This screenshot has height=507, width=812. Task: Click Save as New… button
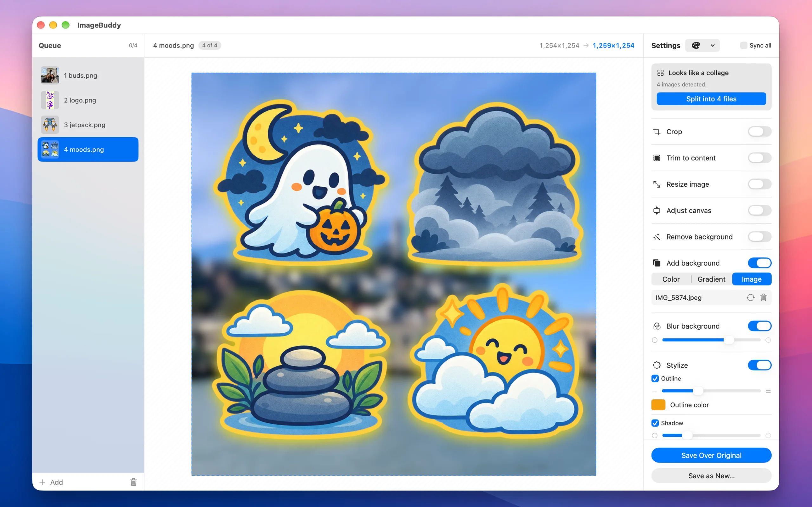pos(711,476)
